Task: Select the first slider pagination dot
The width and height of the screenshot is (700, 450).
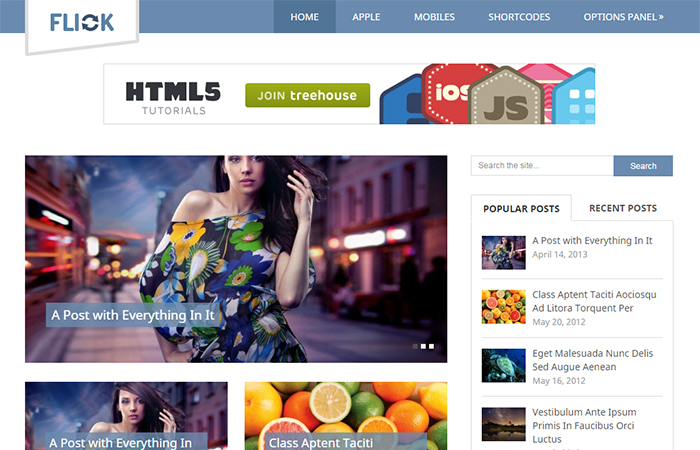Action: 415,346
